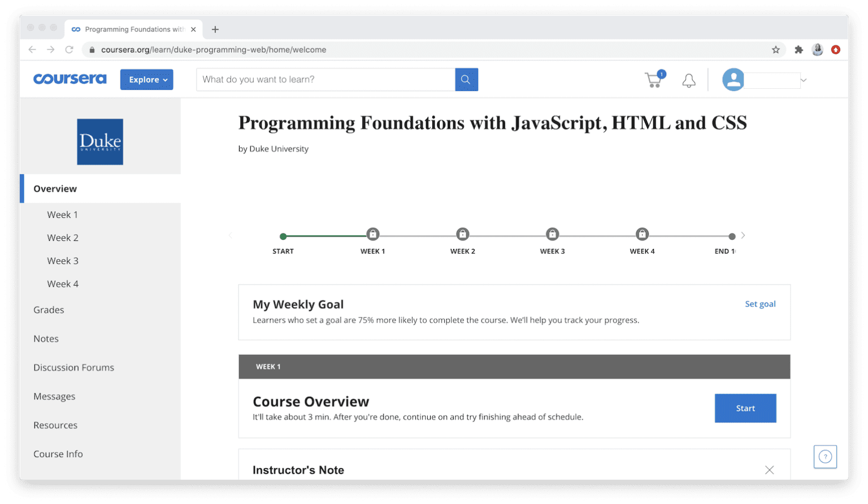This screenshot has height=504, width=868.
Task: Click the Duke University logo
Action: [x=99, y=141]
